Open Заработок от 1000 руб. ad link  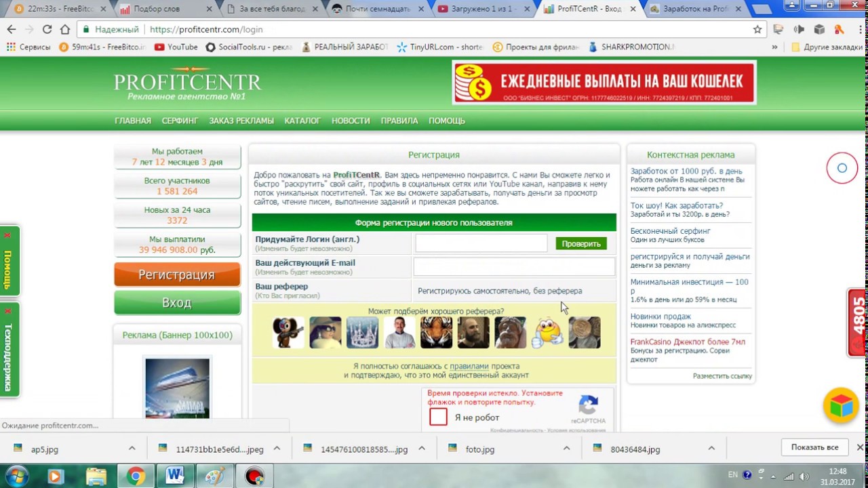tap(686, 171)
